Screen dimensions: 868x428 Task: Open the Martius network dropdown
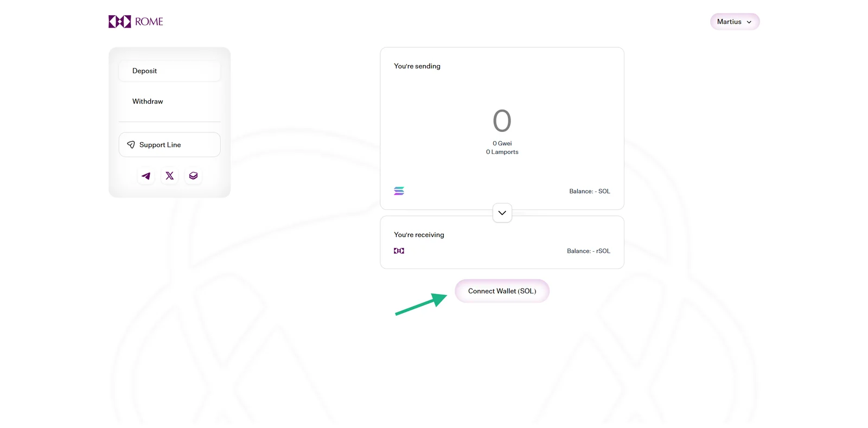735,22
